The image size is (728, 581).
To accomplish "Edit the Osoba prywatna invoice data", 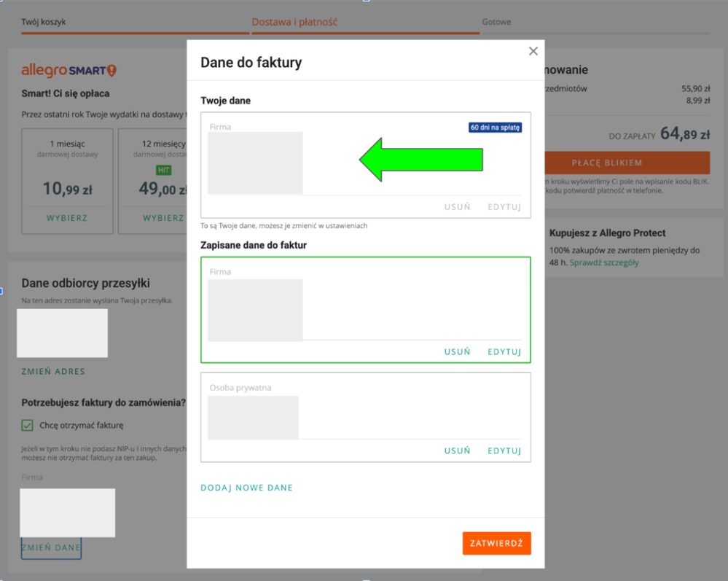I will (x=504, y=451).
